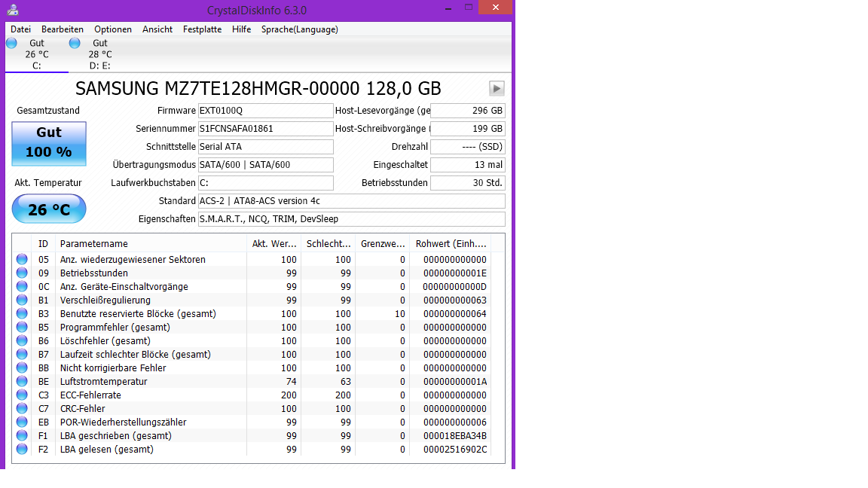This screenshot has width=868, height=488.
Task: Click Eingeschaltet value 13 mal
Action: (468, 164)
